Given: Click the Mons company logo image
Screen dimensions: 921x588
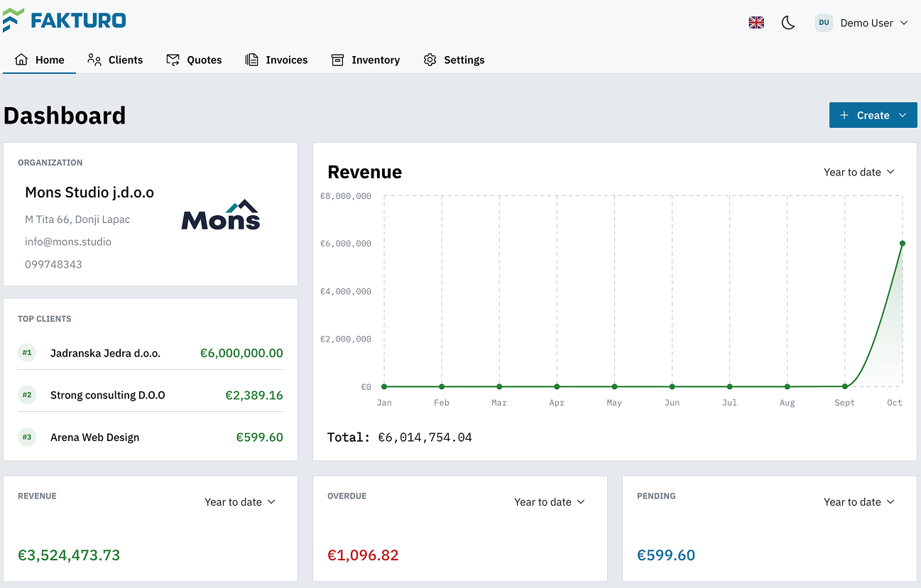Looking at the screenshot, I should tap(221, 214).
